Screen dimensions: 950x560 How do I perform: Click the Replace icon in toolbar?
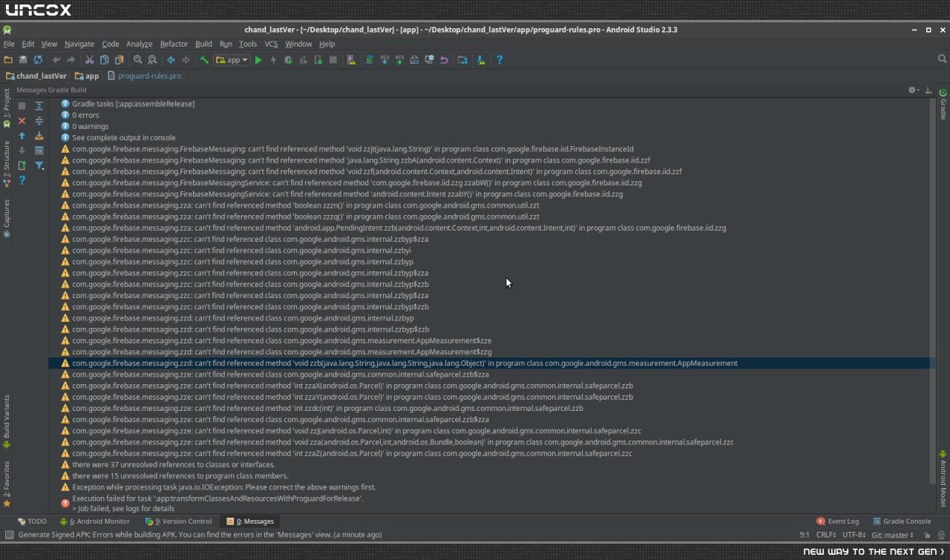pyautogui.click(x=152, y=60)
